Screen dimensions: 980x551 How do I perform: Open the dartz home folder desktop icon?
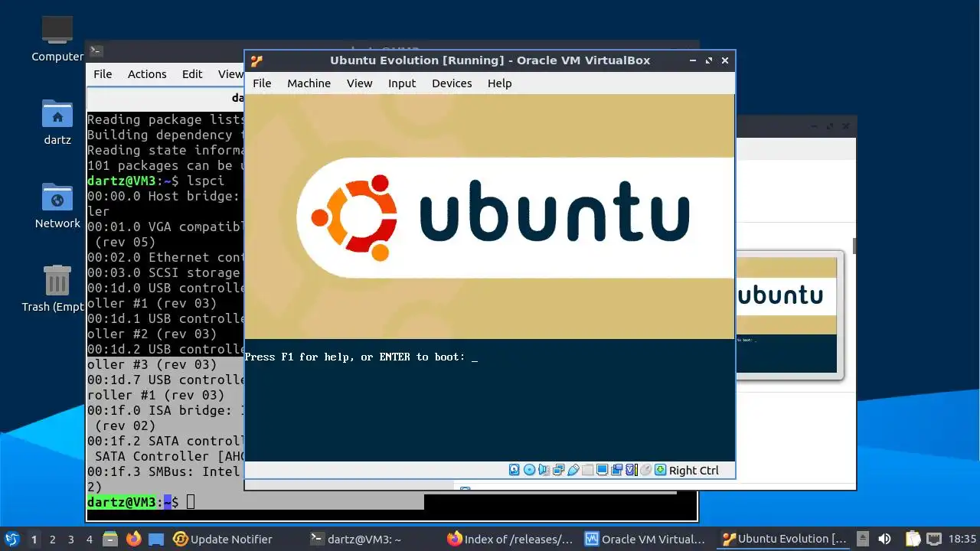pos(57,122)
